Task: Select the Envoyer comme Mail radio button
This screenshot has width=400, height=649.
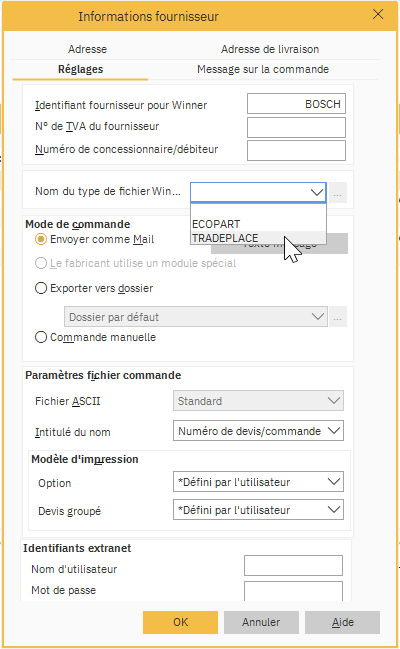Action: [x=41, y=239]
